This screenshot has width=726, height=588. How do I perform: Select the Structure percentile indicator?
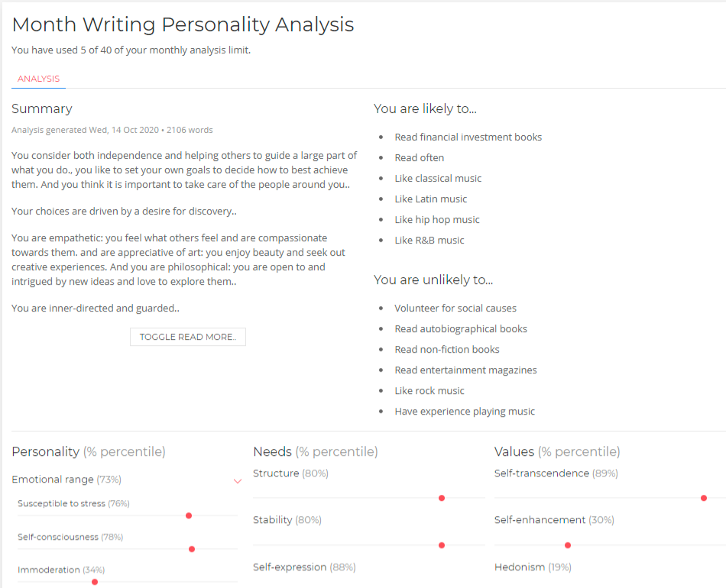point(442,497)
